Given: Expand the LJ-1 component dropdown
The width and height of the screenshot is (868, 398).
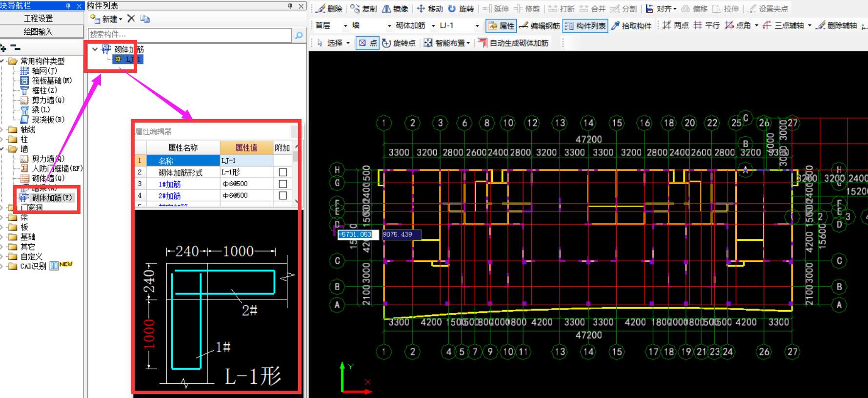Looking at the screenshot, I should 477,26.
